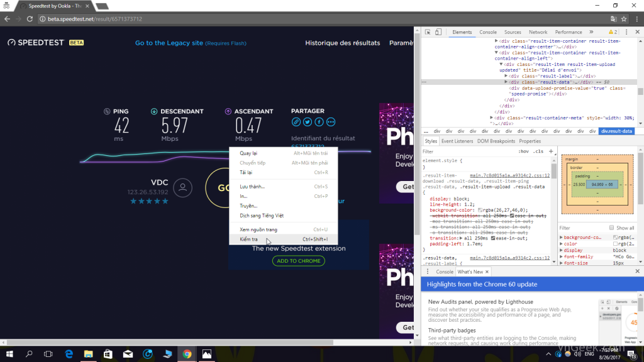
Task: Collapse the result-item-container-align-left div node
Action: [496, 53]
